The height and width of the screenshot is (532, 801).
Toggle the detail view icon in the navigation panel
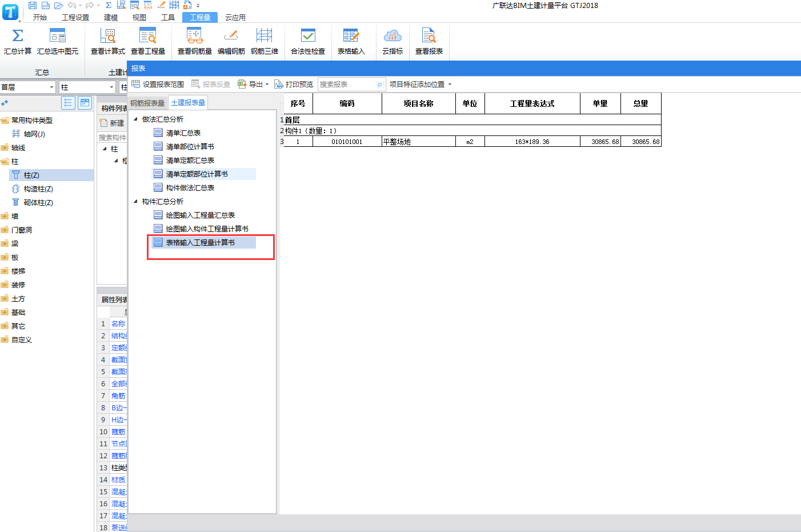(85, 103)
